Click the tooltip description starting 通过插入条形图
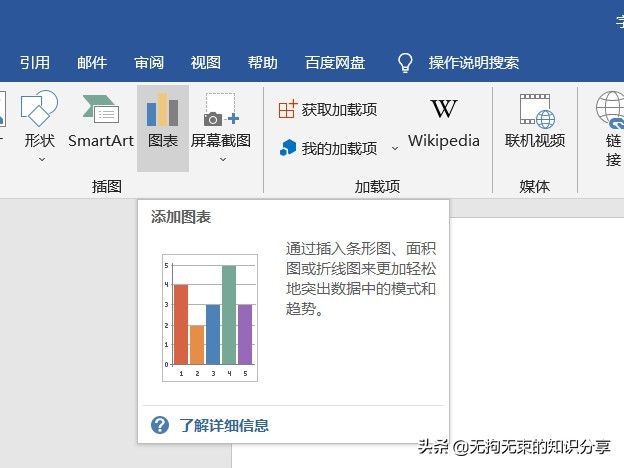 click(361, 279)
